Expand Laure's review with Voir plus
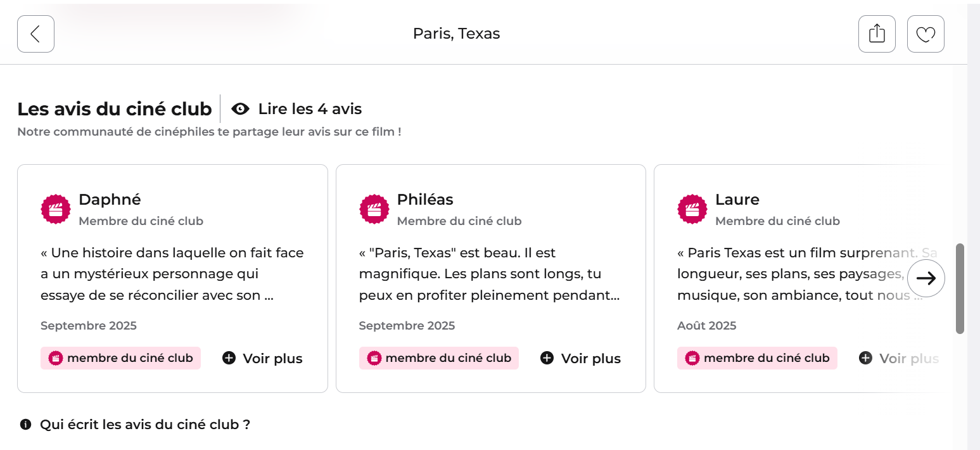Screen dimensions: 980x450 point(899,358)
